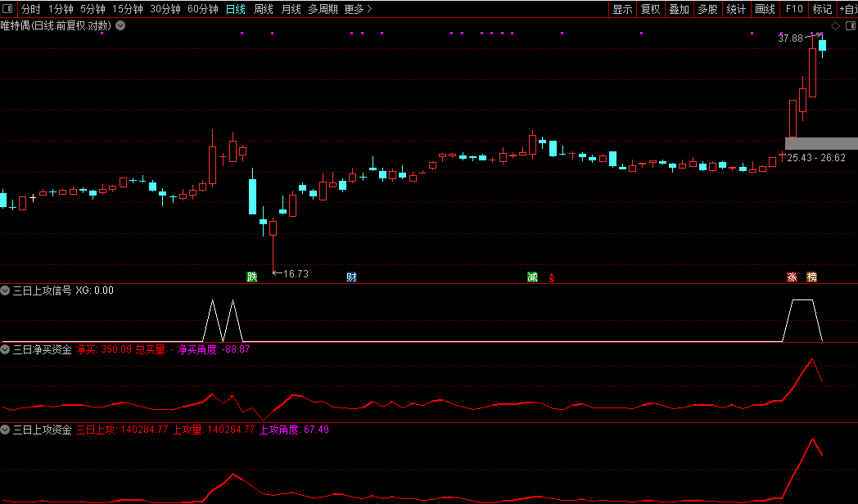Select the 月线 monthly chart tab
858x504 pixels.
tap(291, 9)
